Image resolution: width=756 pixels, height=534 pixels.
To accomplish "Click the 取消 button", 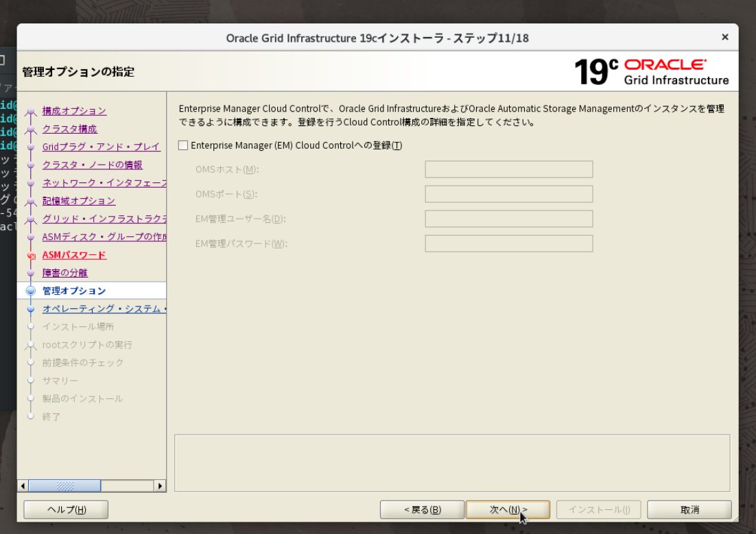I will tap(689, 509).
